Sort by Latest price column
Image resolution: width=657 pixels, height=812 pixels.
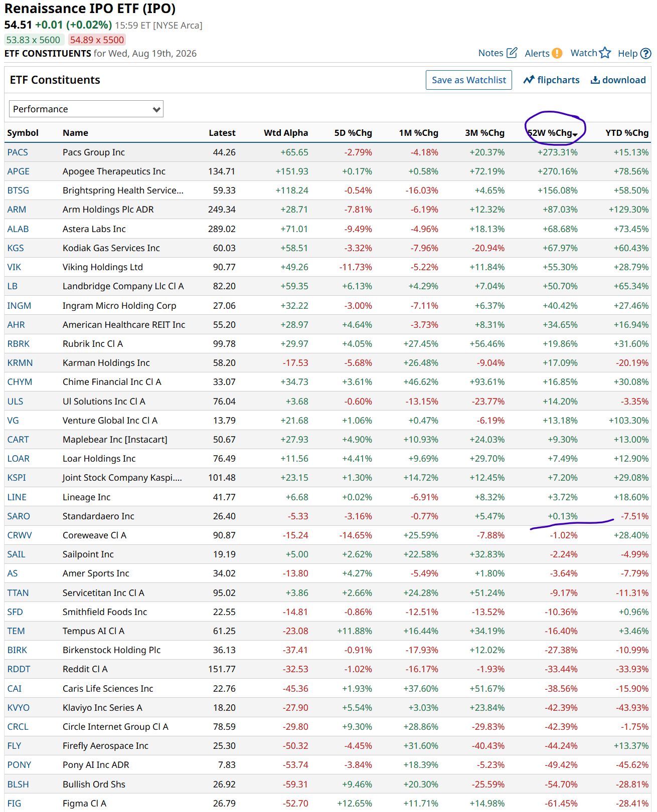click(x=222, y=133)
